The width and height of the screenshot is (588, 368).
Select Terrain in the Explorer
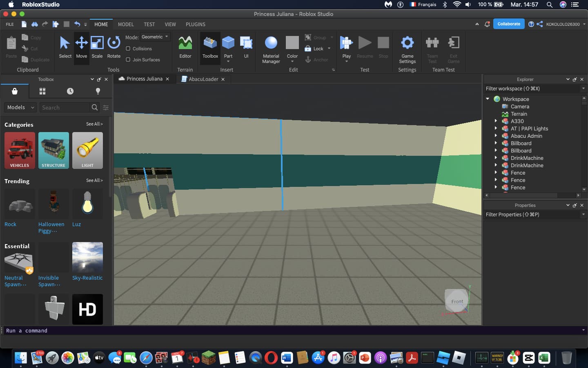[x=519, y=114]
